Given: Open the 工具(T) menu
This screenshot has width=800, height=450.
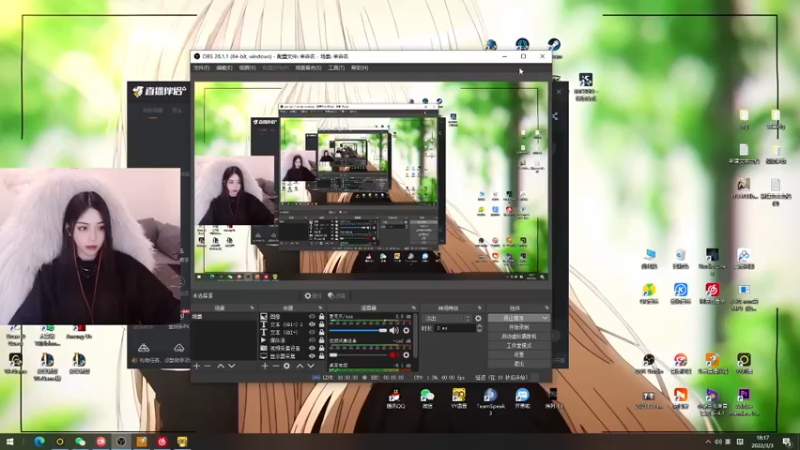Looking at the screenshot, I should coord(336,68).
